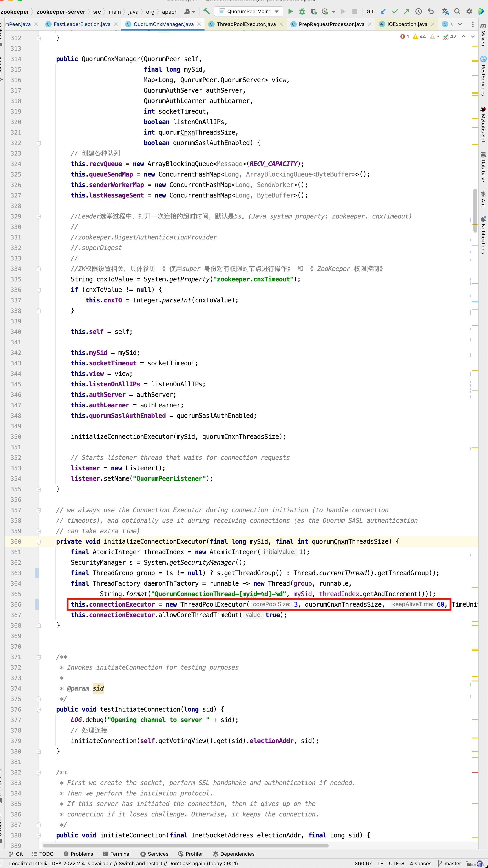Switch to PrepRequestProcessor.java tab
488x868 pixels.
tap(331, 24)
